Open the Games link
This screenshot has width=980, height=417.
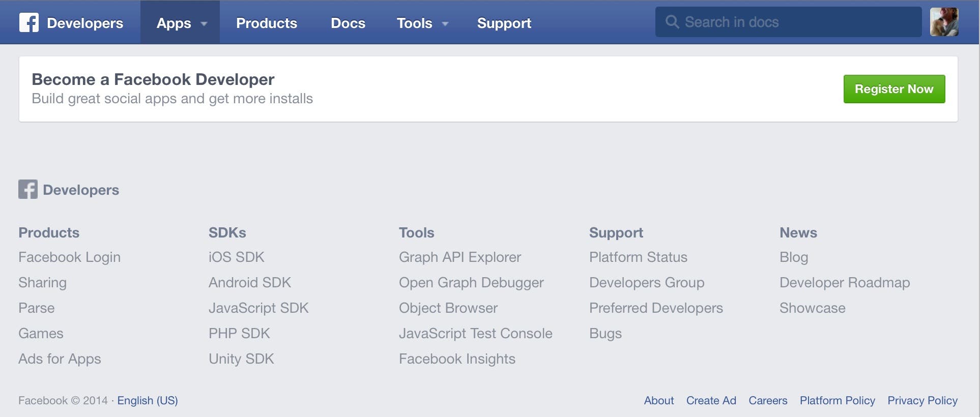41,333
